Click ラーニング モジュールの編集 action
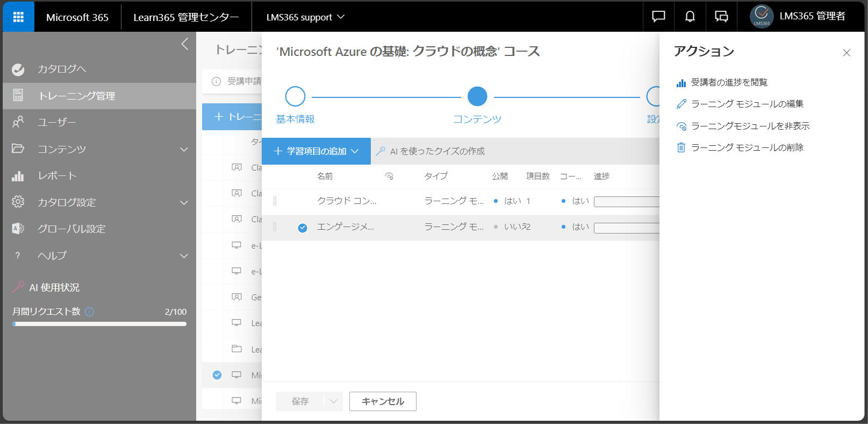This screenshot has width=868, height=424. (x=747, y=104)
